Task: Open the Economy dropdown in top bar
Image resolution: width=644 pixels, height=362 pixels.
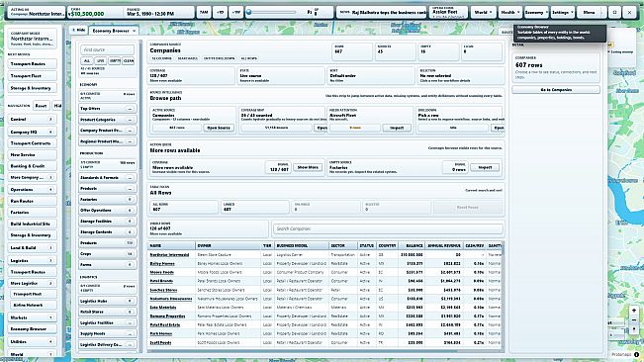Action: pyautogui.click(x=536, y=12)
